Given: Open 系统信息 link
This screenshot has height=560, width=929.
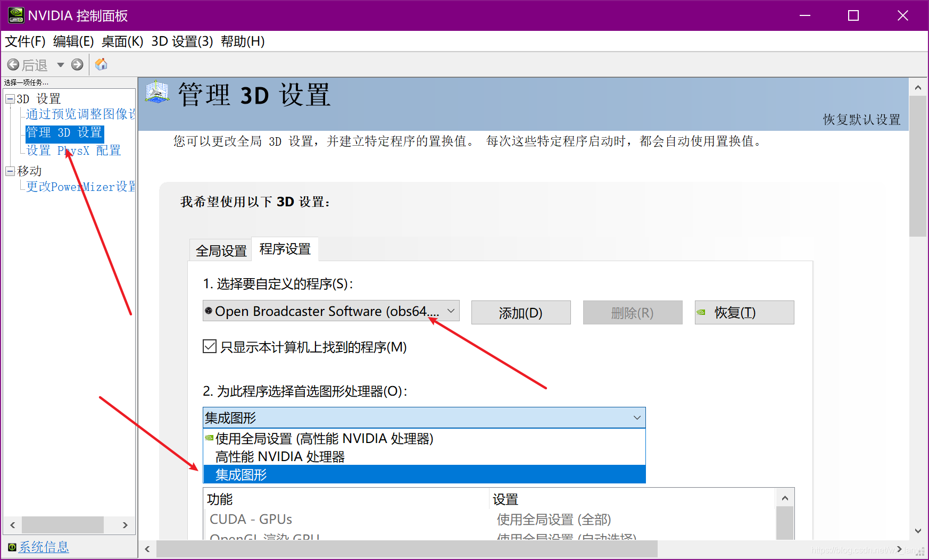Looking at the screenshot, I should (44, 547).
